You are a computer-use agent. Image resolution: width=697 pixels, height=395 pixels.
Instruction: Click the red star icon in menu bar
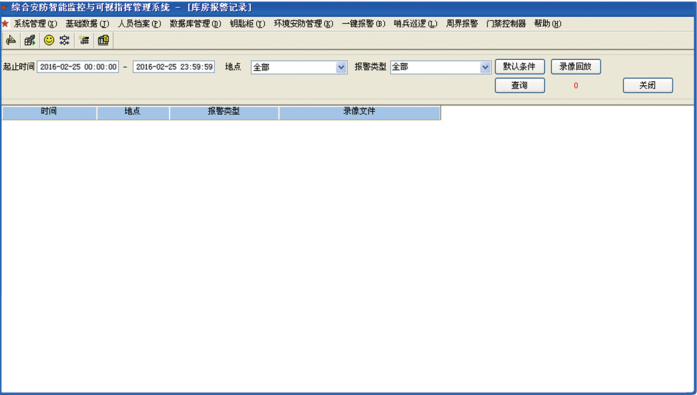[5, 24]
